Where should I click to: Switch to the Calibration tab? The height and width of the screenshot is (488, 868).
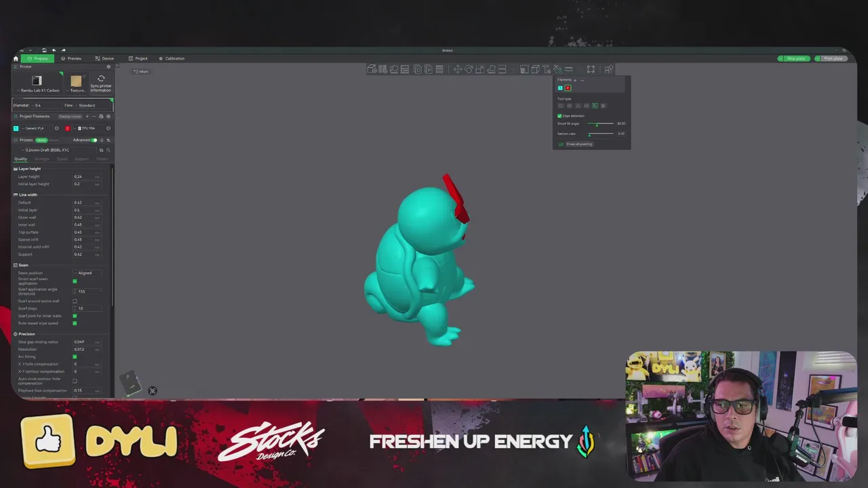click(172, 58)
